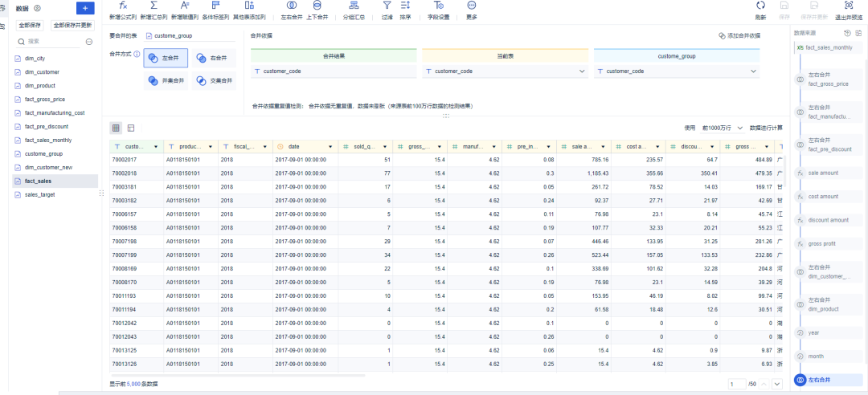Select 并集合并 union join mode
868x395 pixels.
pos(166,81)
